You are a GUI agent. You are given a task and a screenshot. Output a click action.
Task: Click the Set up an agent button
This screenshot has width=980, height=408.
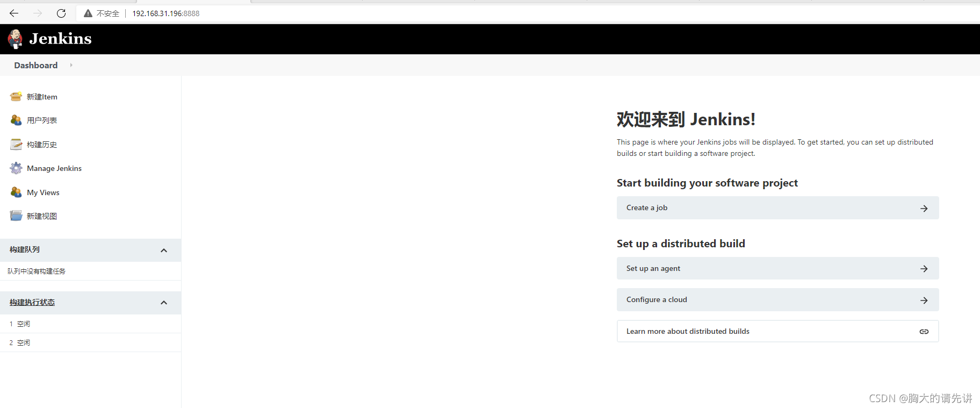point(777,268)
